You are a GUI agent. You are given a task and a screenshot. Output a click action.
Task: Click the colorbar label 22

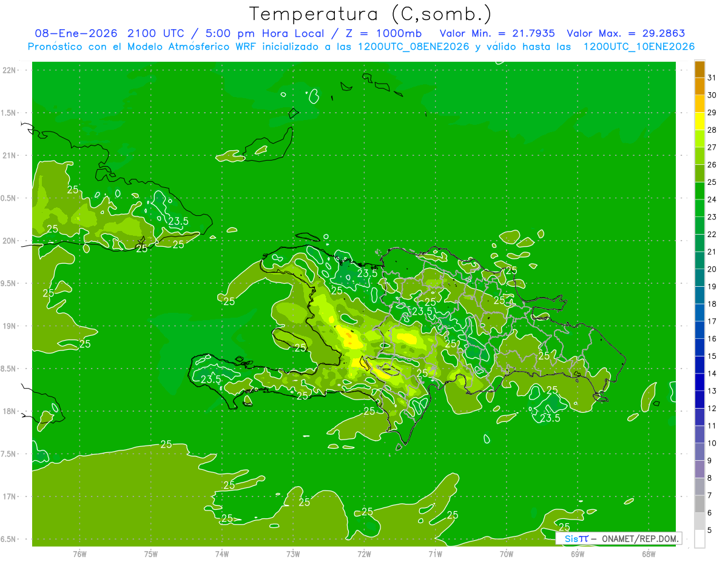click(712, 234)
